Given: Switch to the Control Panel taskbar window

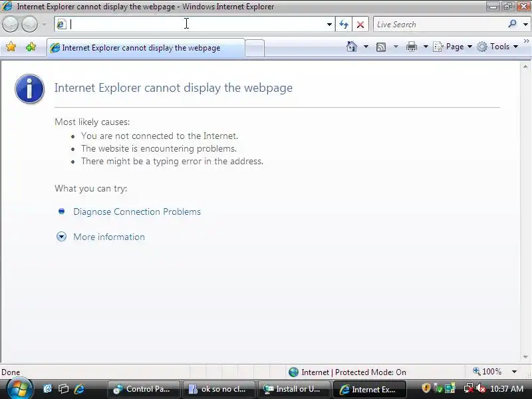Looking at the screenshot, I should (x=143, y=389).
